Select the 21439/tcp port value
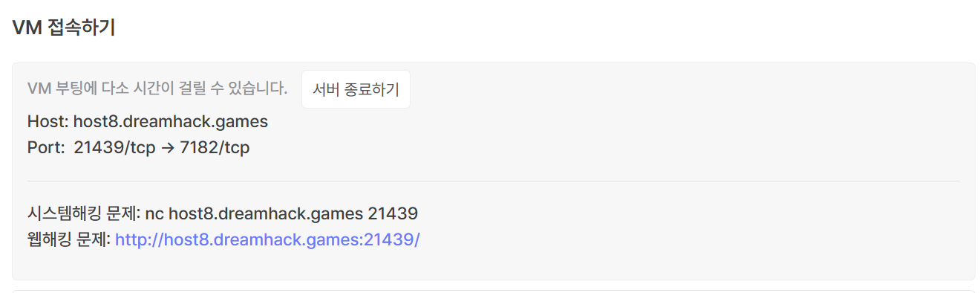Image resolution: width=980 pixels, height=293 pixels. [114, 147]
